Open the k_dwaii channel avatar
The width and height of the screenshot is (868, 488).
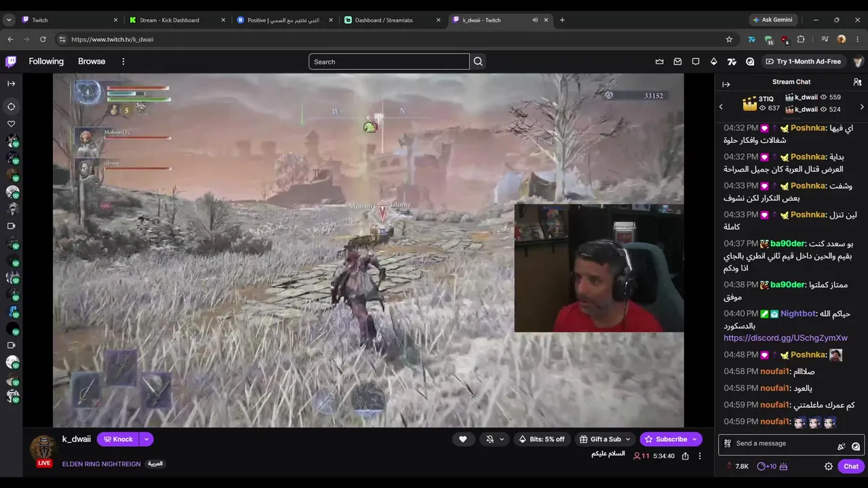pos(43,449)
